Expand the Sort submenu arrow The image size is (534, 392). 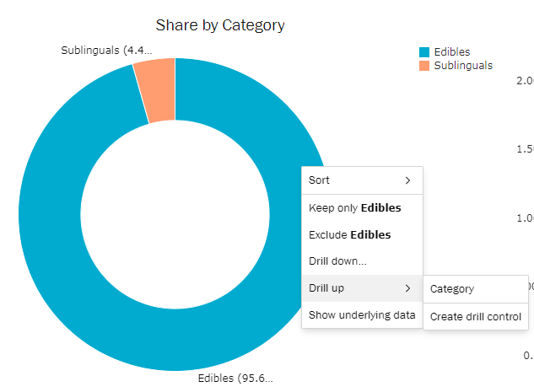tap(407, 180)
